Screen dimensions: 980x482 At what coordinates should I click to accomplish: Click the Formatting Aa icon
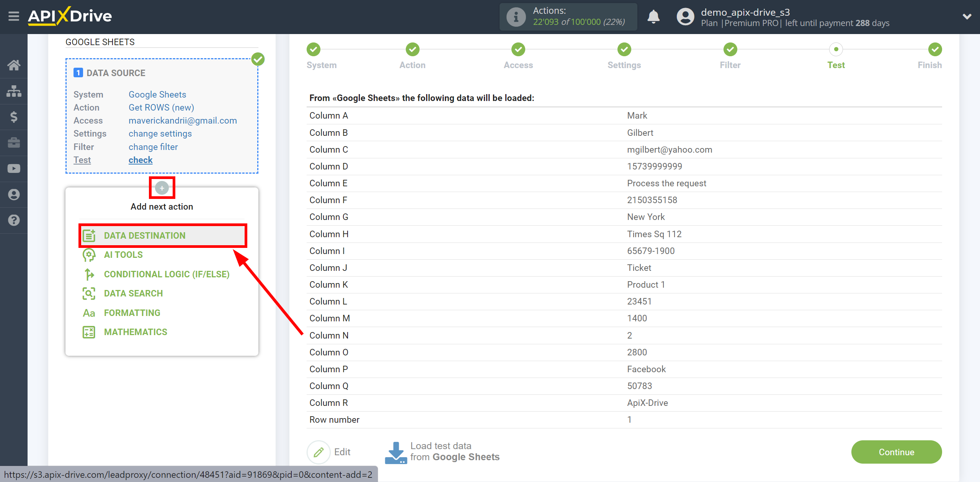click(89, 313)
